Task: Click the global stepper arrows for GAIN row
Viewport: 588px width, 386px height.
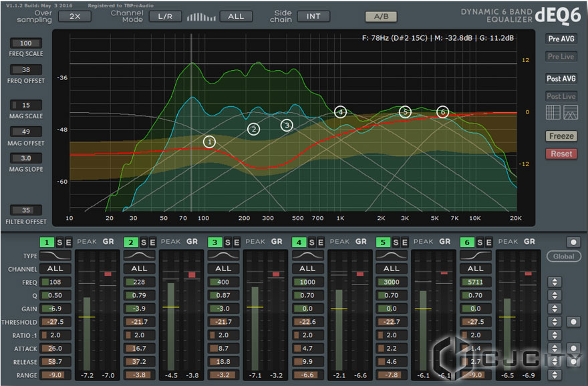Action: pyautogui.click(x=555, y=309)
